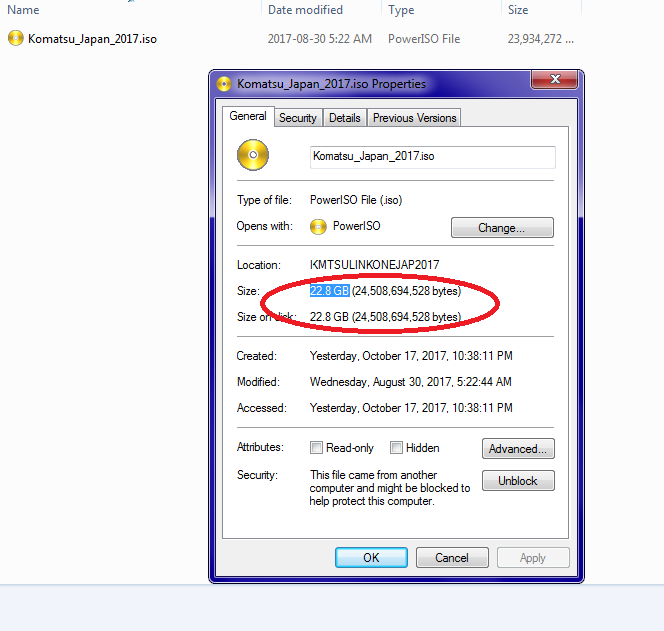Click the Komatsu_Japan_2017.iso file icon in Explorer
The width and height of the screenshot is (664, 631).
pyautogui.click(x=16, y=39)
